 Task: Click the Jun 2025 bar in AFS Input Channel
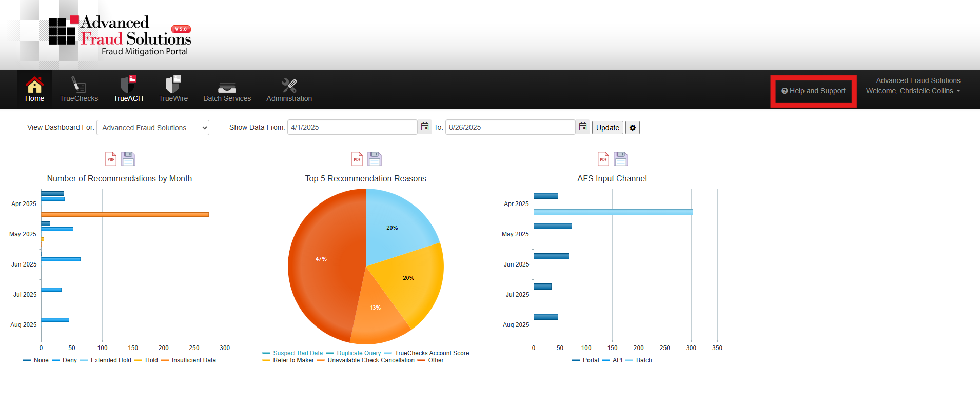tap(551, 256)
